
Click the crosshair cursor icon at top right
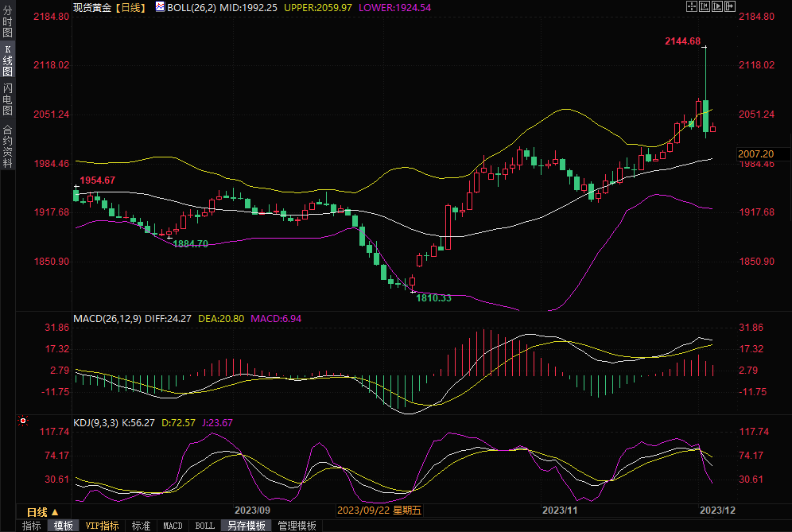(691, 6)
